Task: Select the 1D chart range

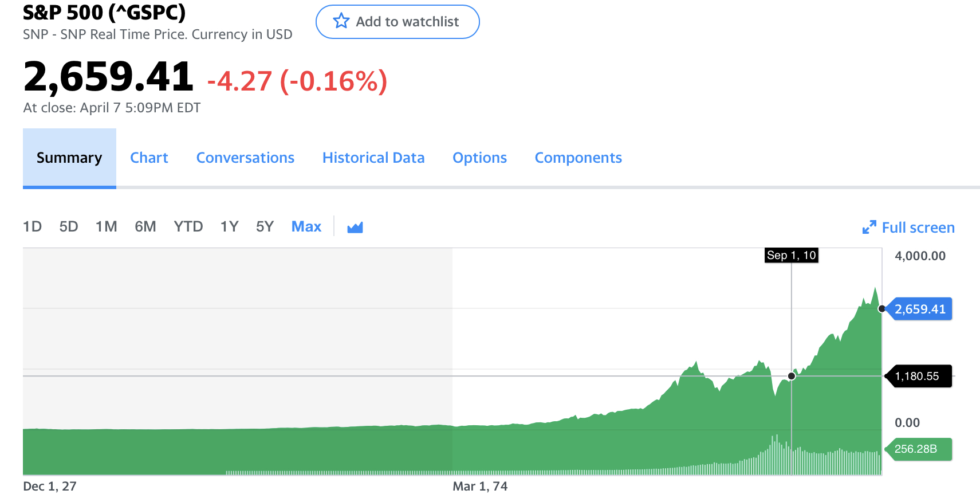Action: (33, 227)
